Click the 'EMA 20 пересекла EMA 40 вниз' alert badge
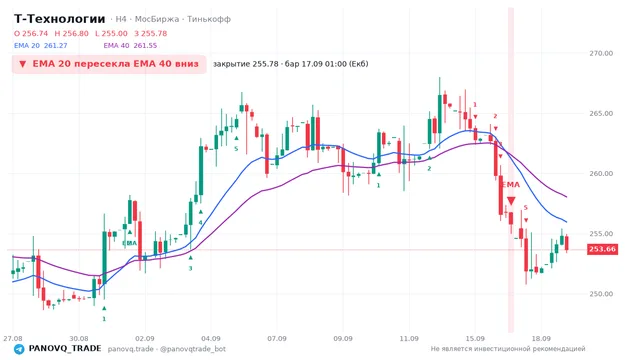The width and height of the screenshot is (640, 360). [109, 64]
